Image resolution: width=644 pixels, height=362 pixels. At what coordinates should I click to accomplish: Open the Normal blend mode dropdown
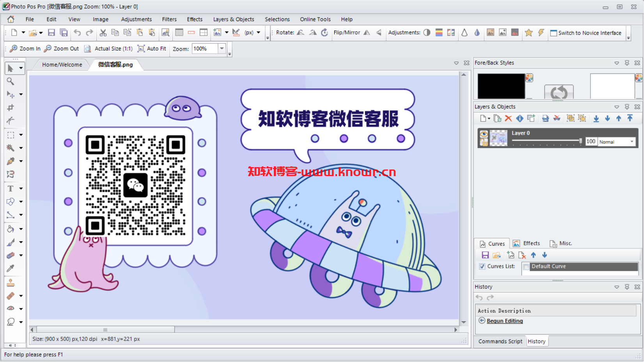(632, 142)
